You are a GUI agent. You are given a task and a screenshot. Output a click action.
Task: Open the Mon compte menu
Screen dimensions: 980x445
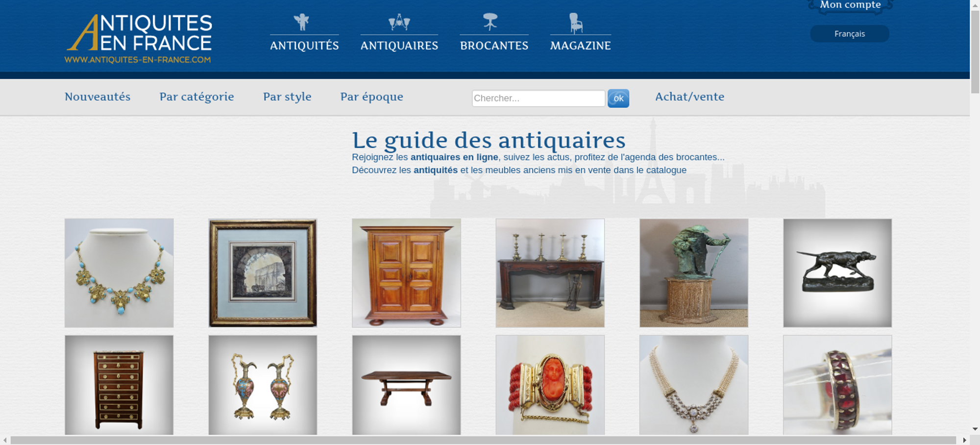pos(850,5)
